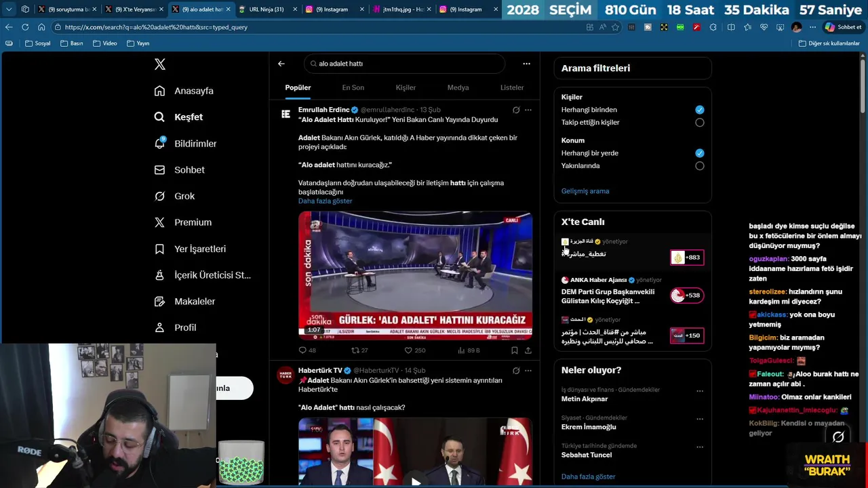
Task: Open the 'Gelişmiş arama' link
Action: tap(585, 191)
